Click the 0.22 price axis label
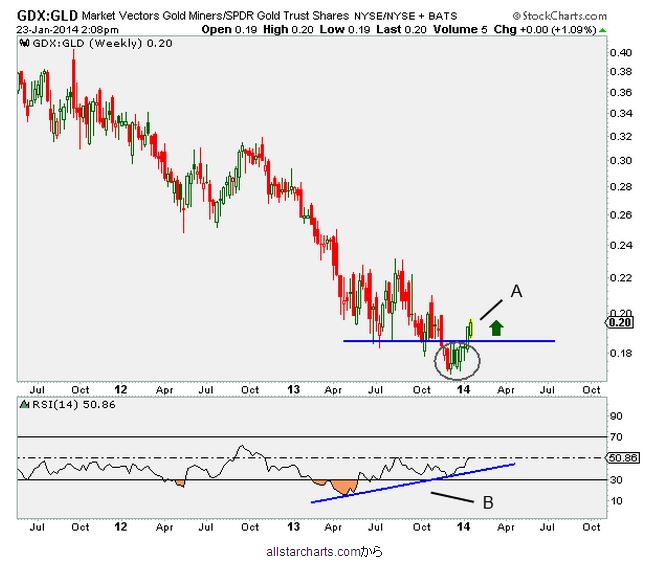 point(621,277)
